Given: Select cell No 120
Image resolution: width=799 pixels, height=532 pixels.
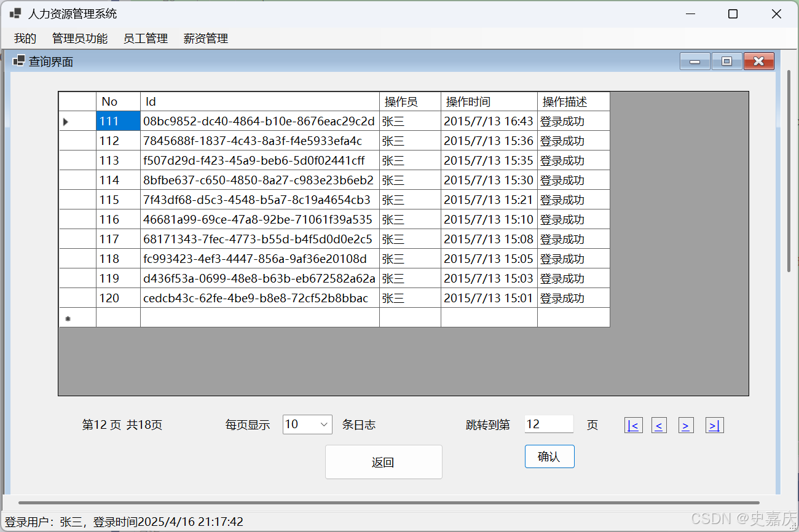Looking at the screenshot, I should click(x=118, y=298).
